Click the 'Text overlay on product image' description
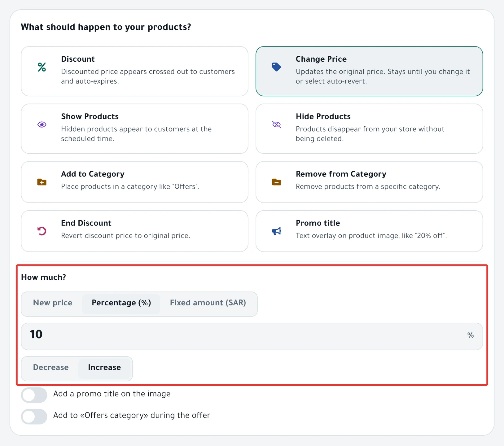This screenshot has height=446, width=504. click(x=371, y=236)
